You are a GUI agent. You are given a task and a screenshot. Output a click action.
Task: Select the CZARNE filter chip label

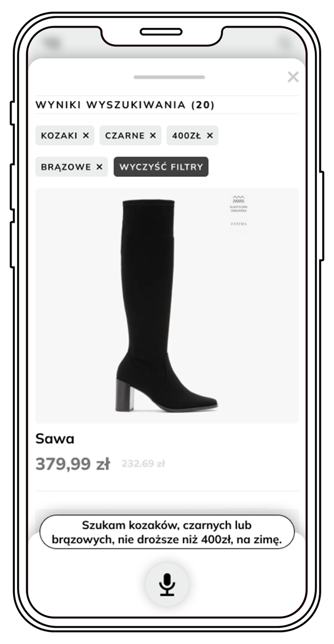[125, 136]
